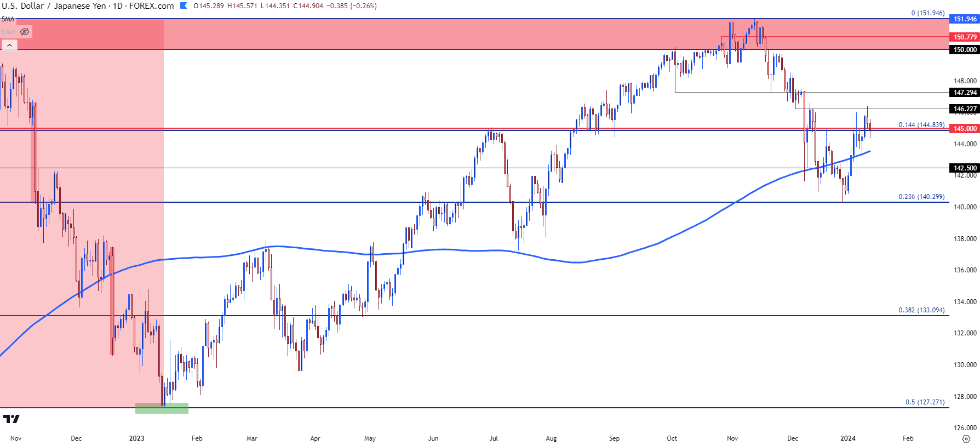This screenshot has height=445, width=980.
Task: Click the 130.000 price scale label
Action: coord(965,365)
